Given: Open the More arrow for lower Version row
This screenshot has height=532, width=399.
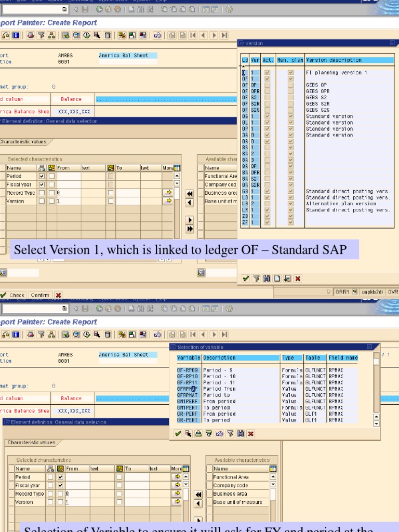Looking at the screenshot, I should point(177,502).
